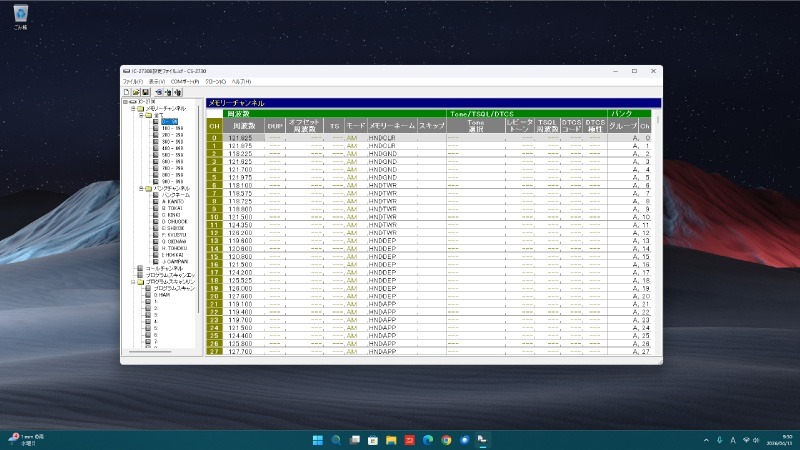Open the COMポート(P) menu
Screen dimensions: 800x450
(x=185, y=81)
